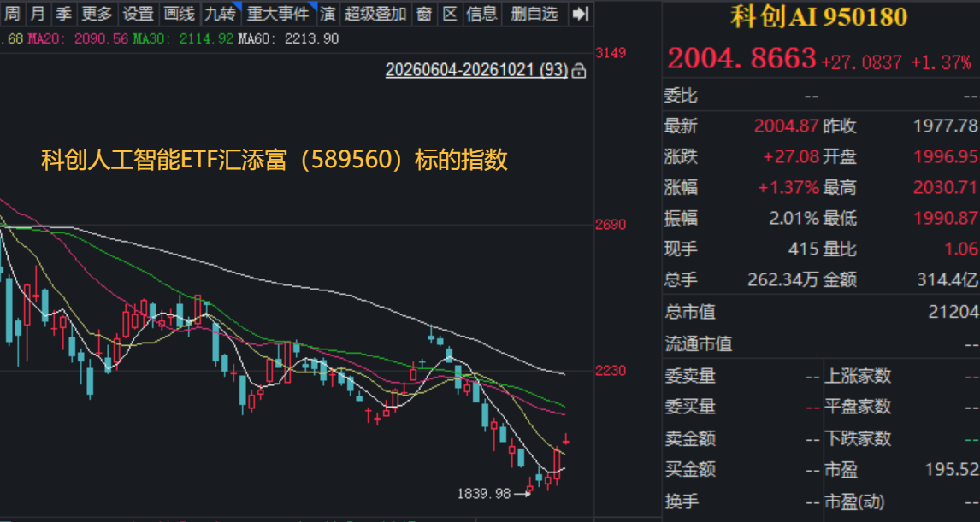This screenshot has height=522, width=980.
Task: Click the 流通市值 row label
Action: tap(698, 344)
